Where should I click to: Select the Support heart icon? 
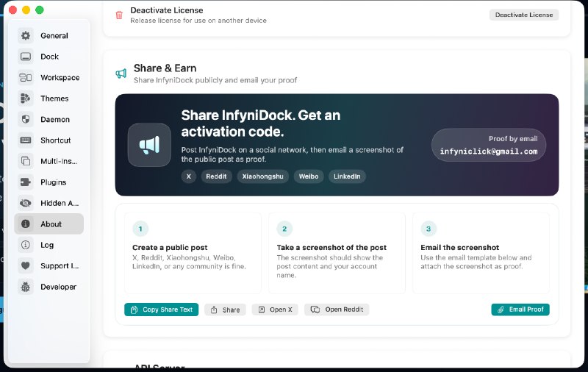(x=26, y=266)
